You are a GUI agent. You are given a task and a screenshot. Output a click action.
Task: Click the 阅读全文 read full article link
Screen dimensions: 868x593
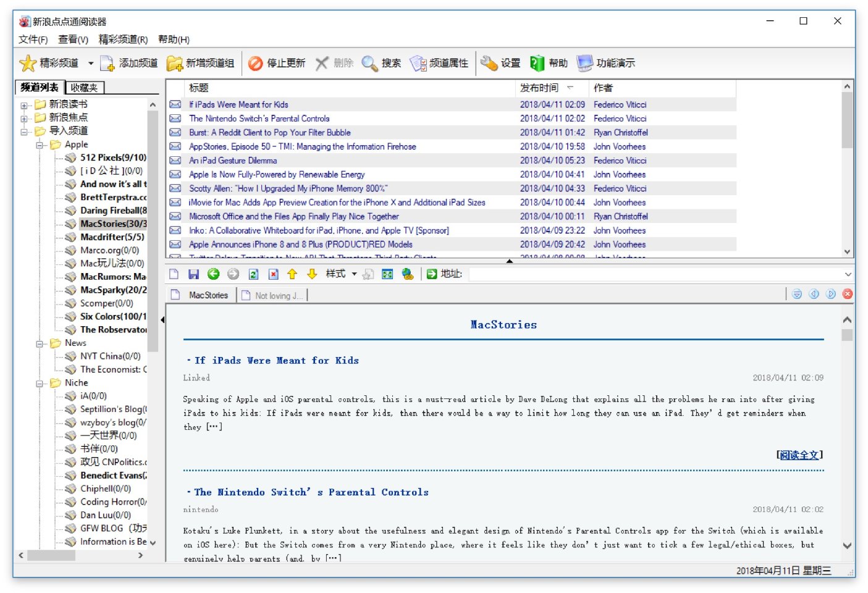799,455
